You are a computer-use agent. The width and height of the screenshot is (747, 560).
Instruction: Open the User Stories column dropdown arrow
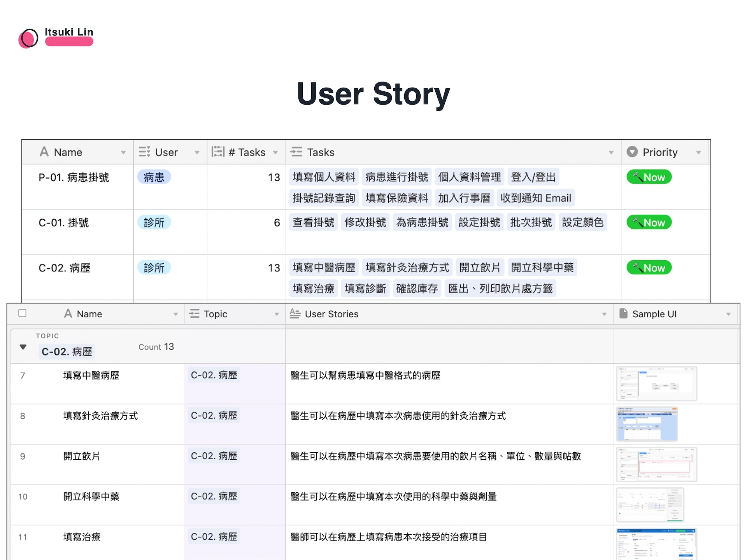pyautogui.click(x=604, y=313)
